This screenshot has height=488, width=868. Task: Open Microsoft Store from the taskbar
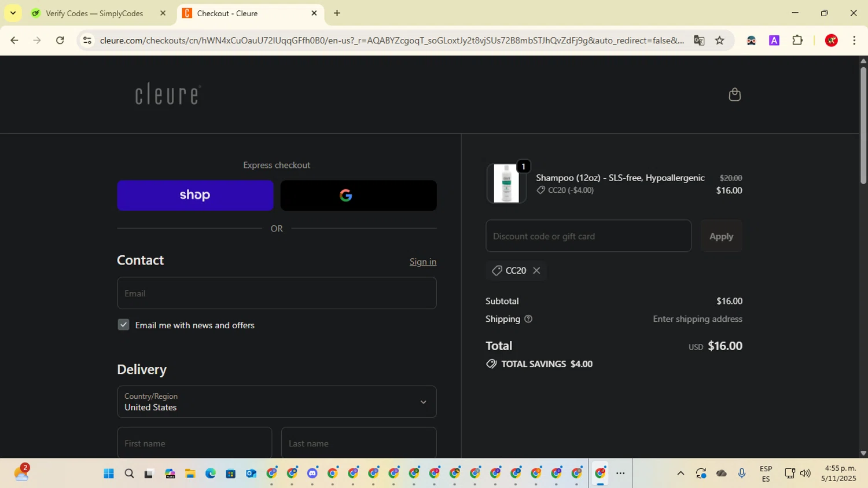(230, 474)
